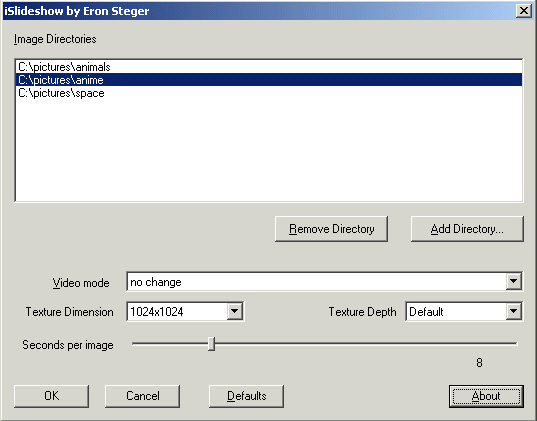Click the Remove Directory button
This screenshot has height=421, width=537.
click(331, 229)
